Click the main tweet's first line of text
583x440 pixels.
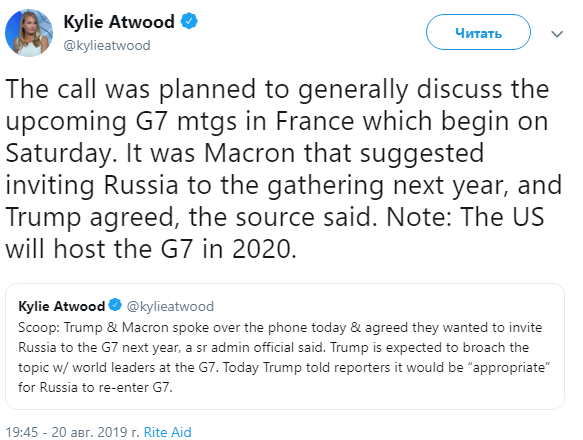(x=277, y=90)
